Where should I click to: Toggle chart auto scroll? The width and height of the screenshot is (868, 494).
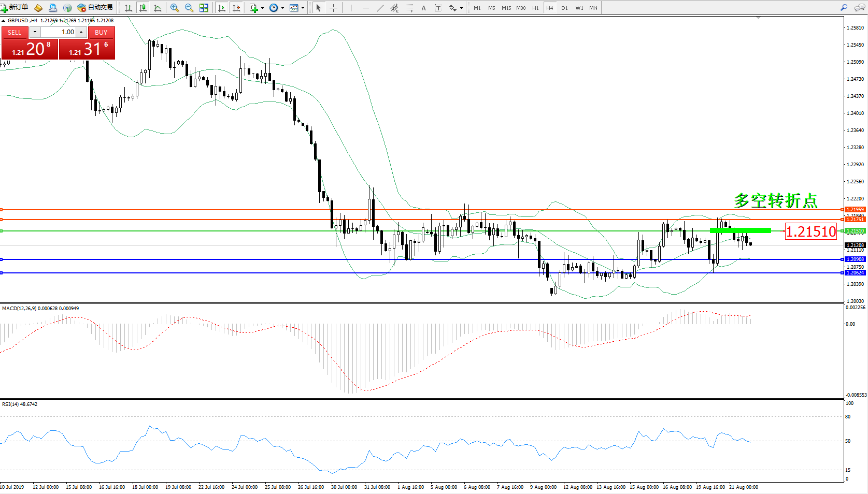pos(222,8)
